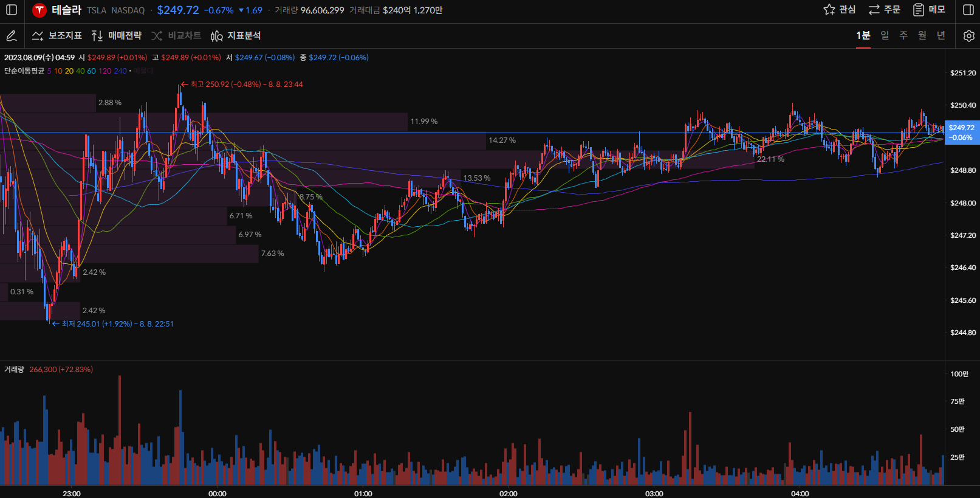Open the 메모 memo button
The image size is (980, 498).
[929, 10]
